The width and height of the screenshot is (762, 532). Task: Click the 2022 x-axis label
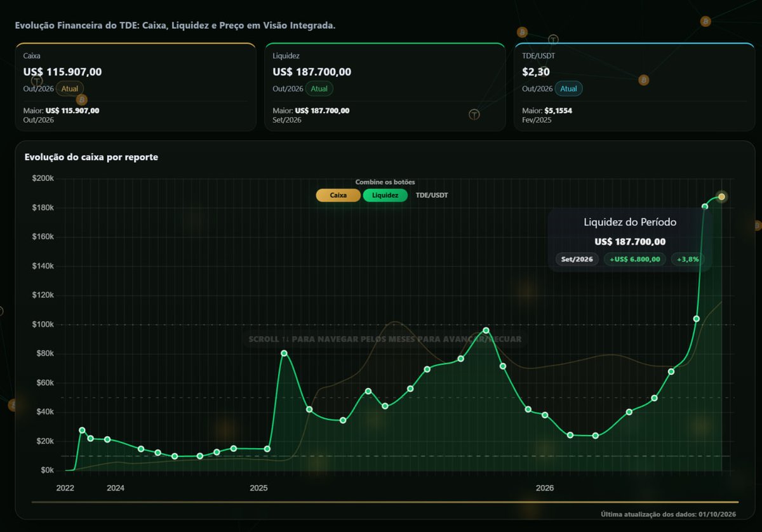pos(65,488)
